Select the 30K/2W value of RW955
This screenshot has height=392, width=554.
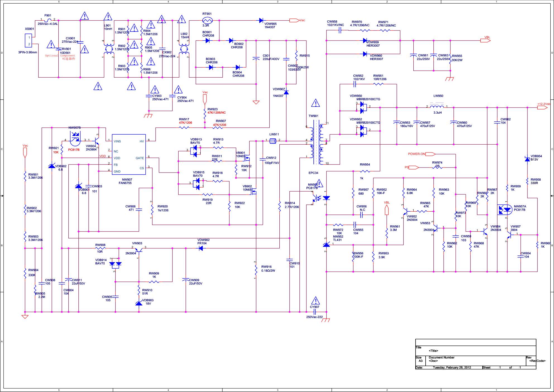point(457,60)
